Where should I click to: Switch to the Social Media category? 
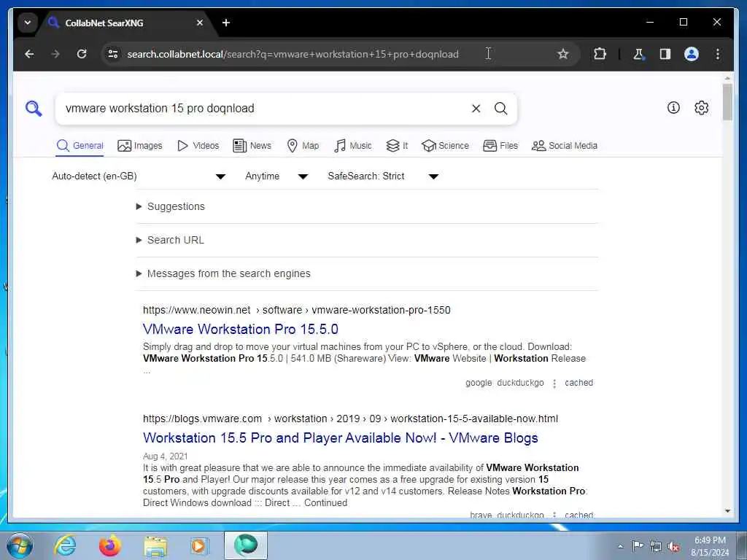[565, 146]
